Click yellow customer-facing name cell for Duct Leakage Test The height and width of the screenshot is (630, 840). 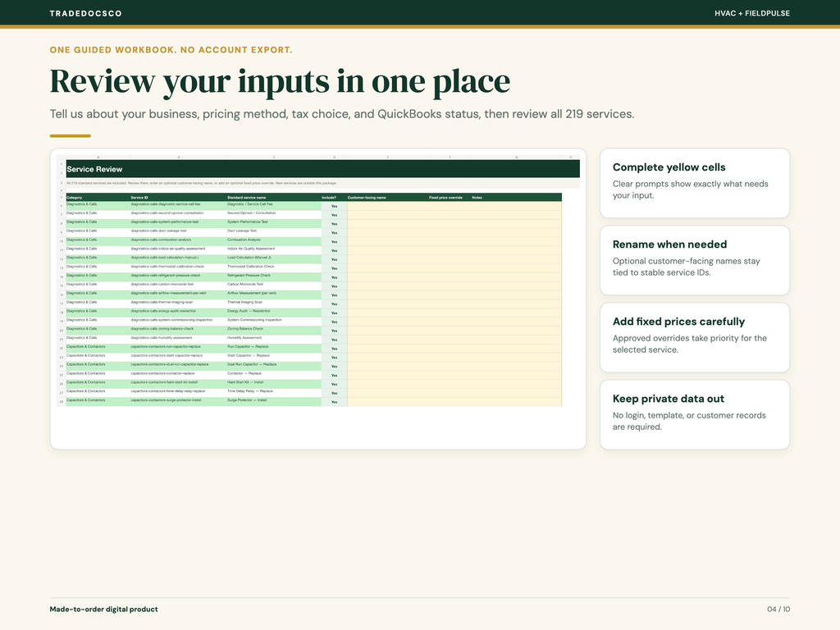pyautogui.click(x=388, y=232)
